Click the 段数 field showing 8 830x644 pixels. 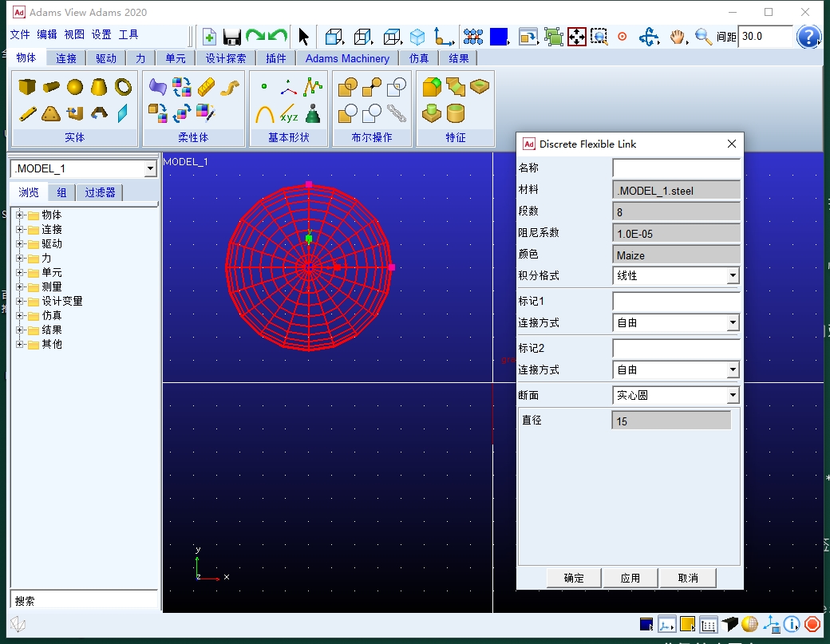[676, 212]
